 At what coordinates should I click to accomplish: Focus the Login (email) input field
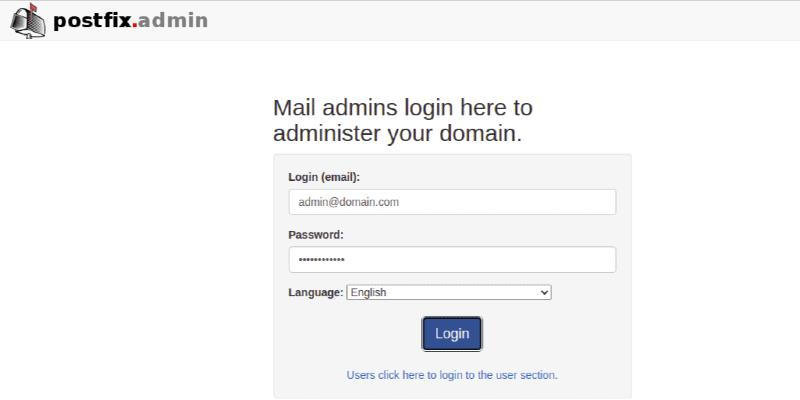tap(452, 201)
